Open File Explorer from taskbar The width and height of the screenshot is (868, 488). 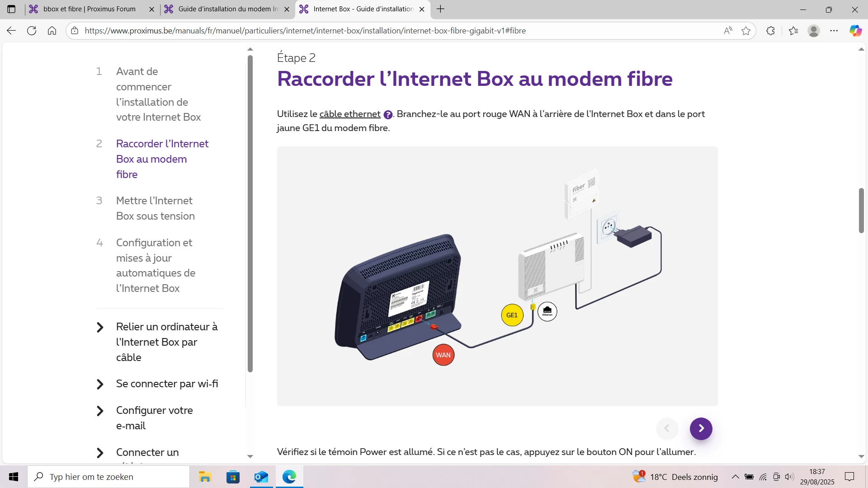point(205,477)
